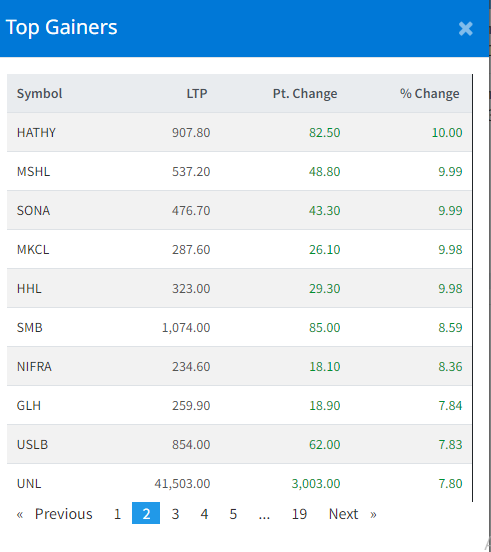Open the MSHL stock entry
The image size is (491, 552).
[x=33, y=172]
